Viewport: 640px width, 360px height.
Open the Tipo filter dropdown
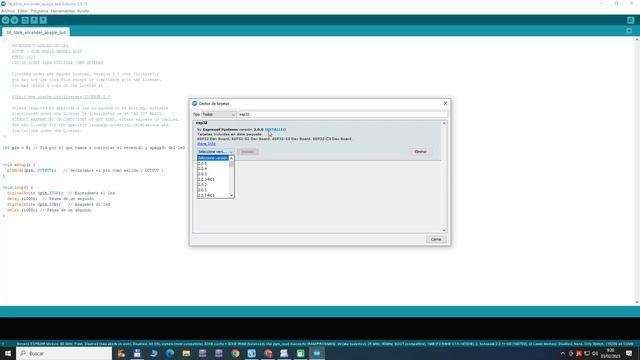218,114
